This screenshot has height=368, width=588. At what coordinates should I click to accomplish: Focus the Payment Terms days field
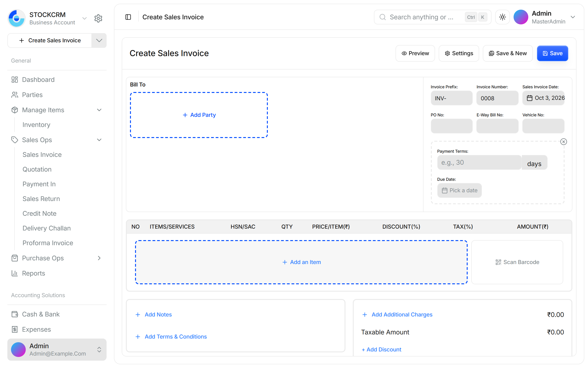(x=479, y=163)
